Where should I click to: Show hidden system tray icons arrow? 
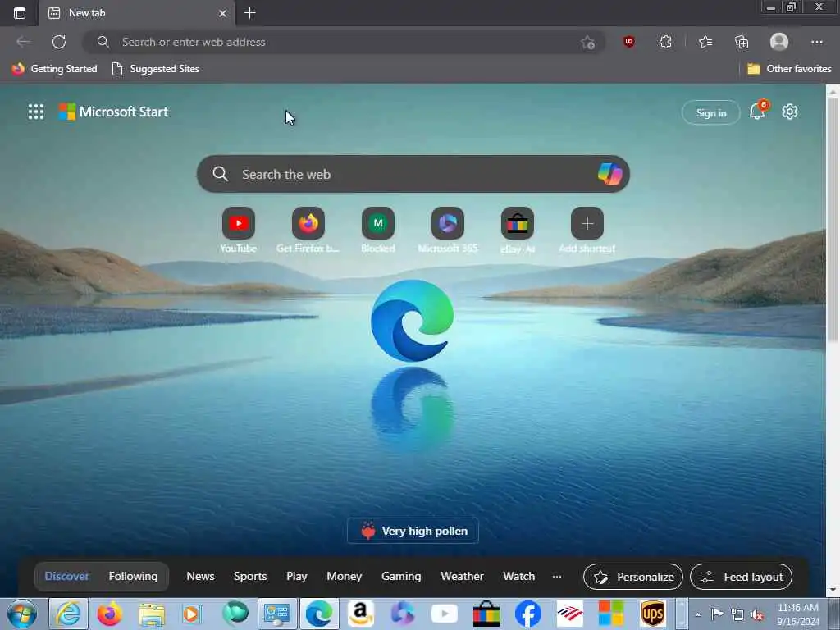(x=697, y=614)
